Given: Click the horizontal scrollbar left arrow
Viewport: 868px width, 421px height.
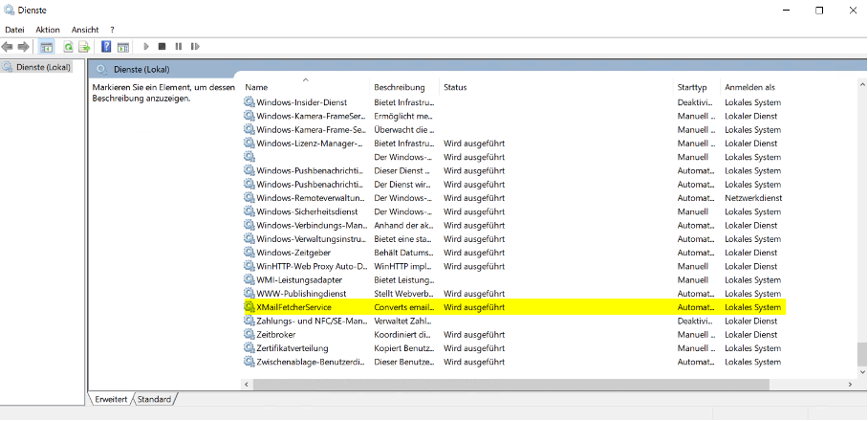Looking at the screenshot, I should [x=247, y=385].
